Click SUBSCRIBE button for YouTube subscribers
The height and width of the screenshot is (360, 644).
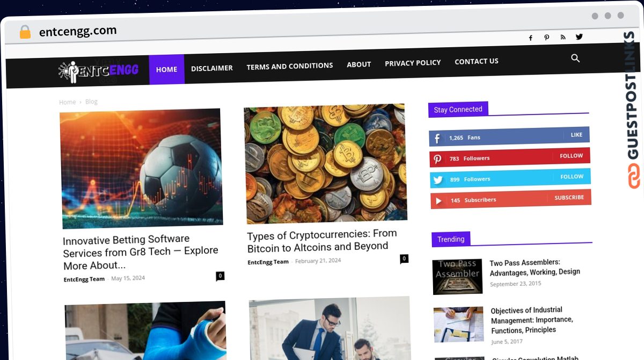pos(569,197)
